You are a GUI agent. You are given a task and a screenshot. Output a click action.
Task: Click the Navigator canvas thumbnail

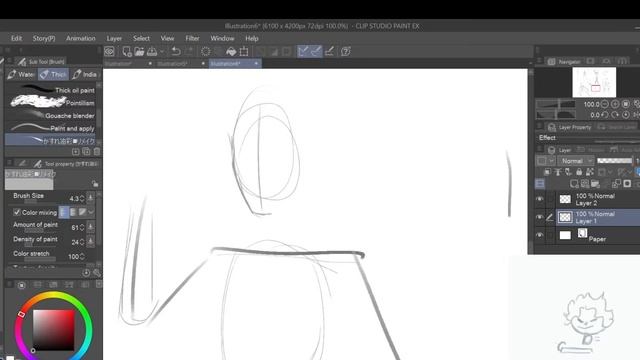(594, 82)
